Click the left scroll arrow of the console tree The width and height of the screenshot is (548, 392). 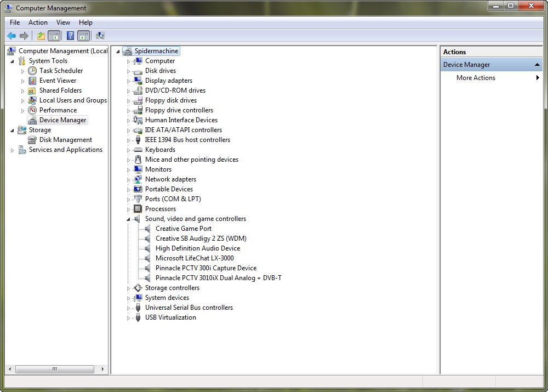(10, 369)
